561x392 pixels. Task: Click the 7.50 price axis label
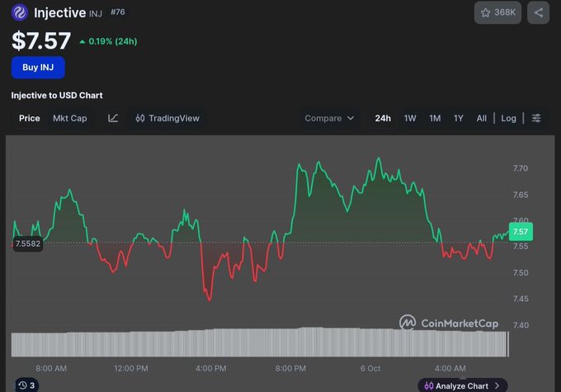pos(521,273)
